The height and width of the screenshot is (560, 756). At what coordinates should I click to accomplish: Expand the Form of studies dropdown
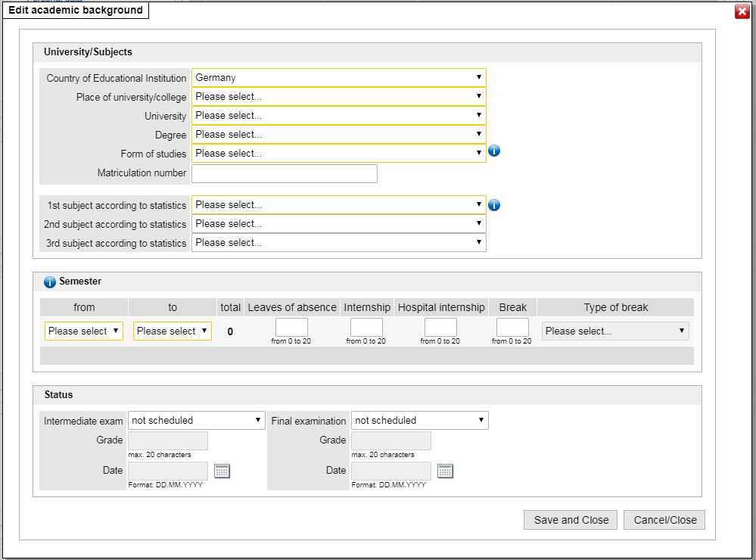pyautogui.click(x=338, y=154)
